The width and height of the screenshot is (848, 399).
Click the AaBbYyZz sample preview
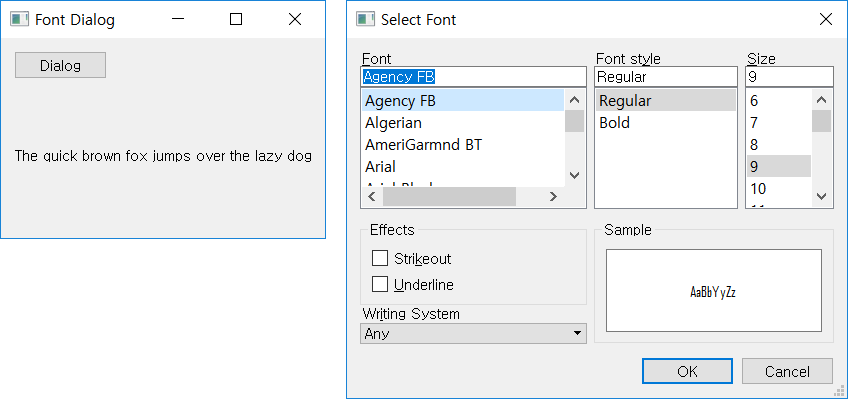[713, 292]
